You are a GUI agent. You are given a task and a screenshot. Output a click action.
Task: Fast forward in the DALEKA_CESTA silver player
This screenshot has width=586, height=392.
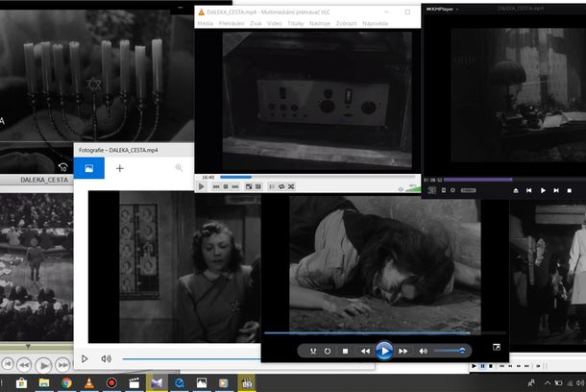(62, 365)
